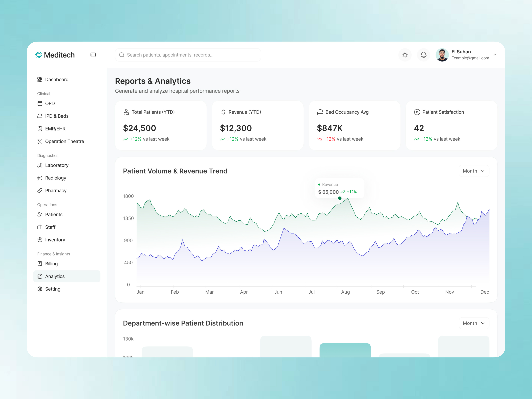This screenshot has width=532, height=399.
Task: Click the Reports & Analytics heading
Action: pyautogui.click(x=153, y=81)
